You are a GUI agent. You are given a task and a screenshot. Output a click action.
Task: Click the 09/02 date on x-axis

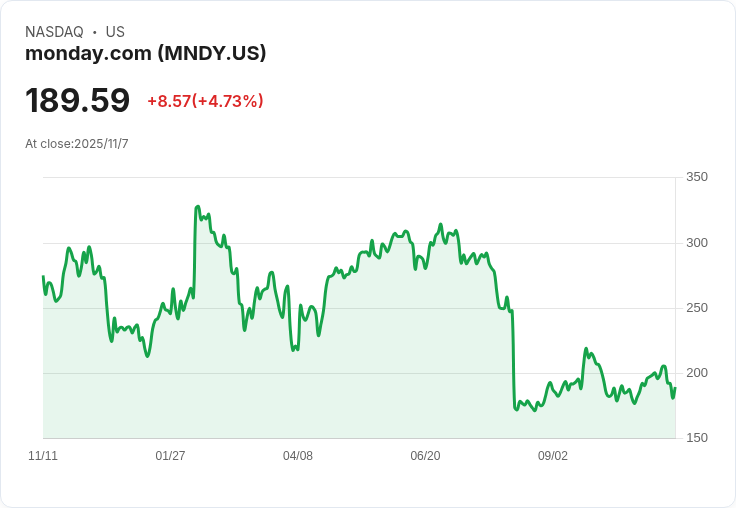click(553, 455)
